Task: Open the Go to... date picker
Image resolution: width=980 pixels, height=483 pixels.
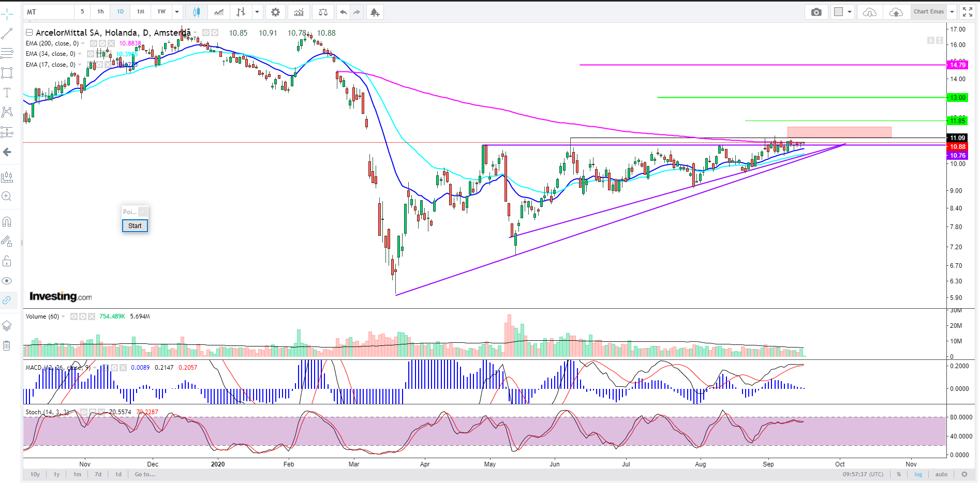Action: [x=145, y=474]
